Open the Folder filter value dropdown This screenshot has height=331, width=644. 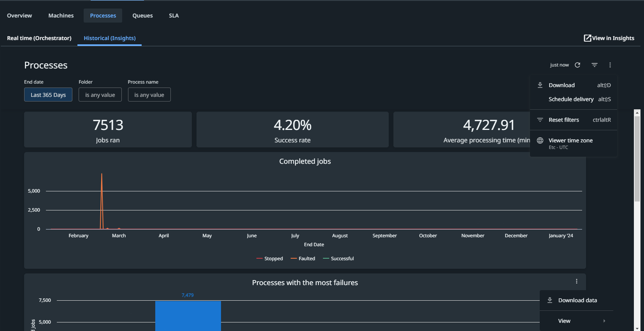(x=100, y=95)
